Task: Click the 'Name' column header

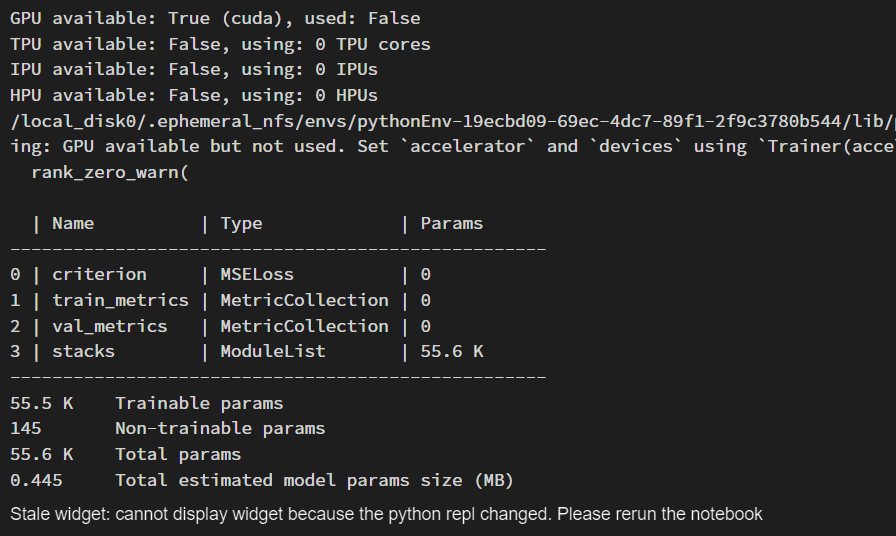Action: click(73, 224)
